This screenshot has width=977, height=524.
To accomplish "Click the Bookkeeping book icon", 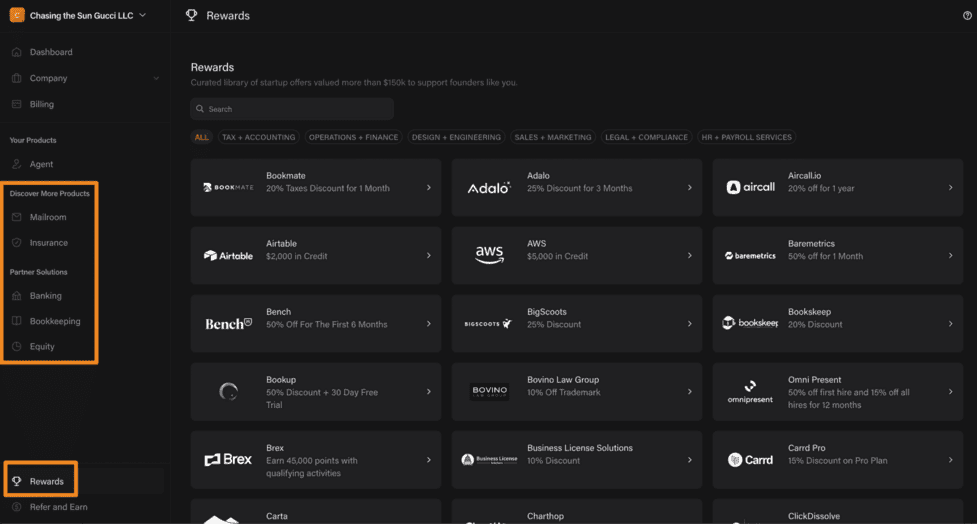I will 17,321.
